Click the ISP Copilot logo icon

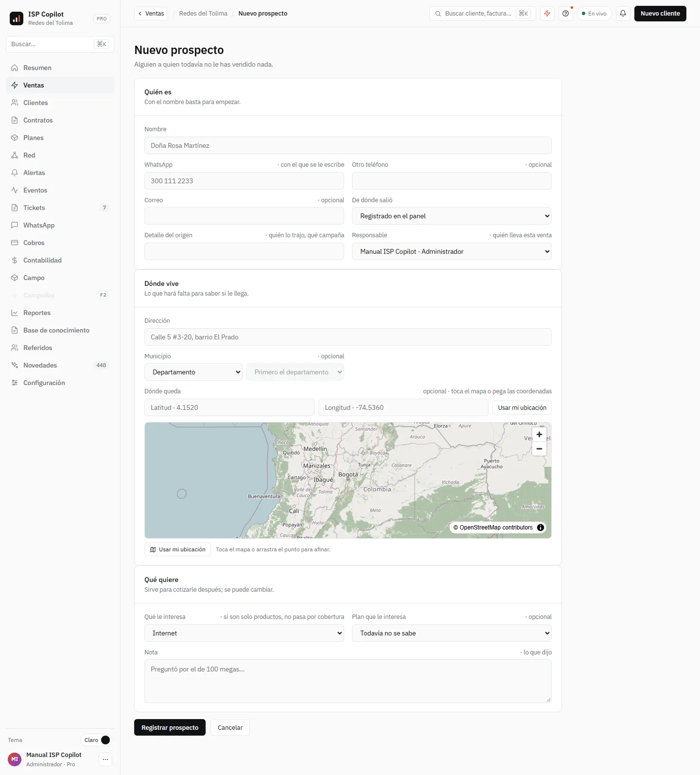click(17, 18)
